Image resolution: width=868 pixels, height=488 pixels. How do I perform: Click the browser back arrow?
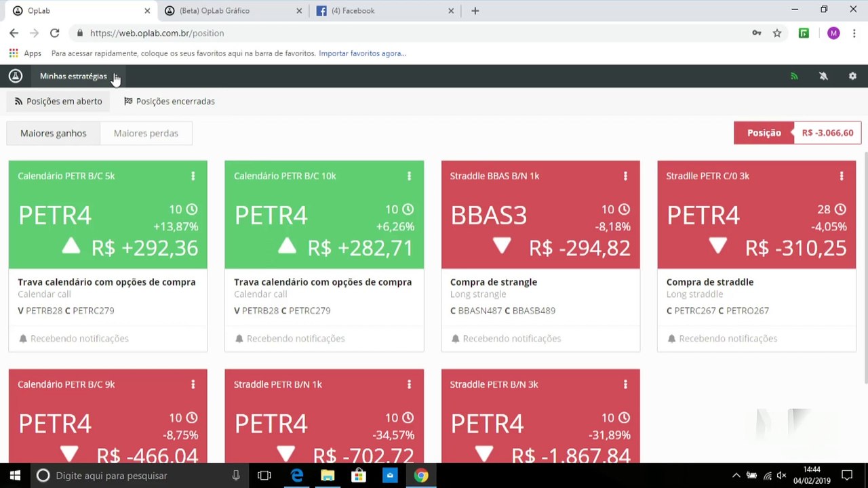tap(14, 33)
